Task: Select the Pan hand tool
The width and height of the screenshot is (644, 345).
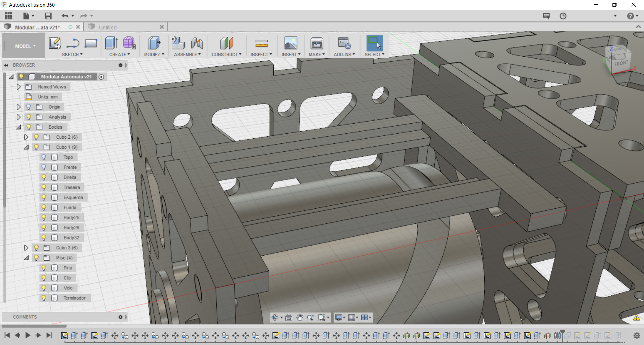Action: tap(300, 318)
